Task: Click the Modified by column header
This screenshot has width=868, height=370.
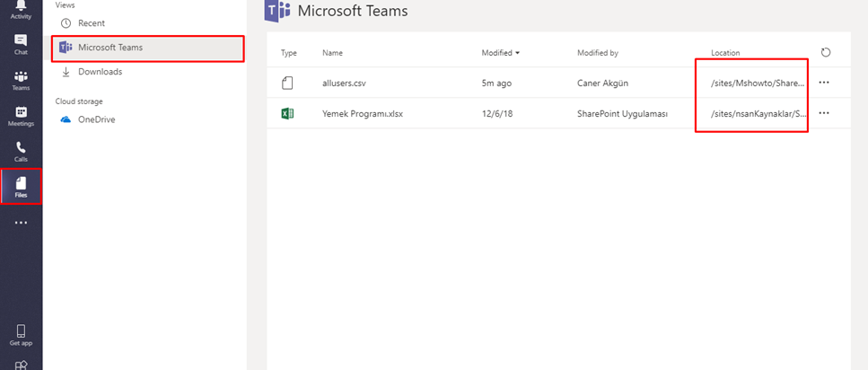Action: pyautogui.click(x=597, y=53)
